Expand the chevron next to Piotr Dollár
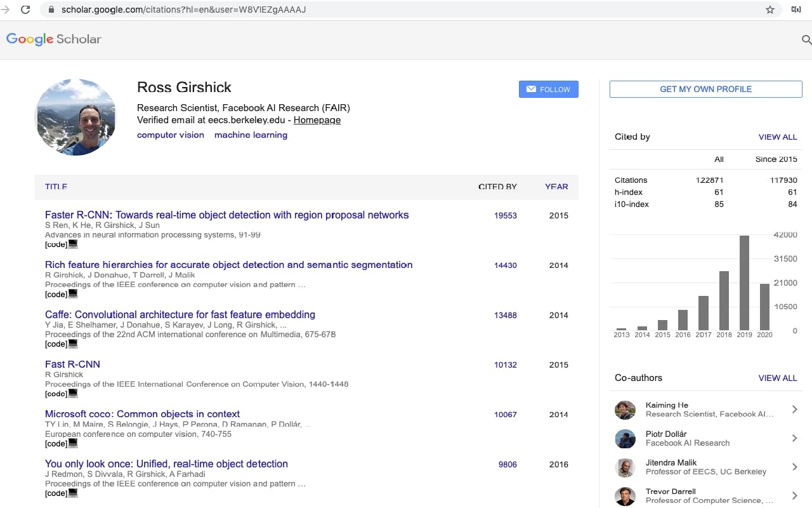The width and height of the screenshot is (812, 508). [x=794, y=438]
